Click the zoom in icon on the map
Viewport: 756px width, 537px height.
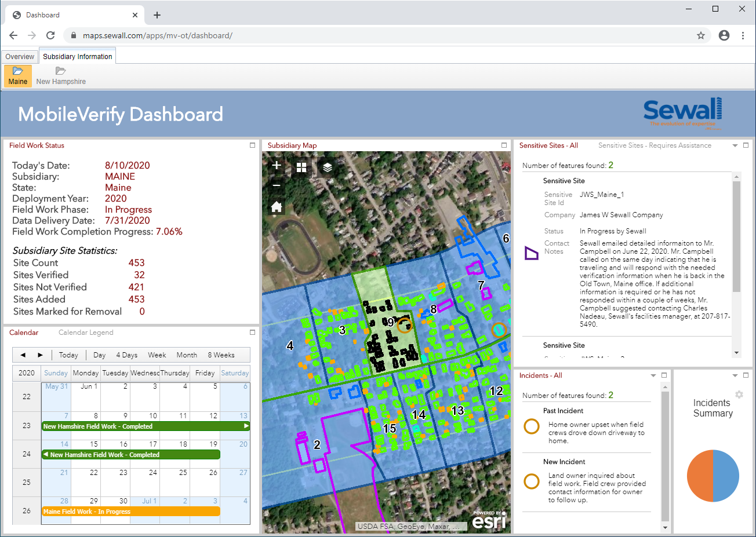pyautogui.click(x=276, y=166)
